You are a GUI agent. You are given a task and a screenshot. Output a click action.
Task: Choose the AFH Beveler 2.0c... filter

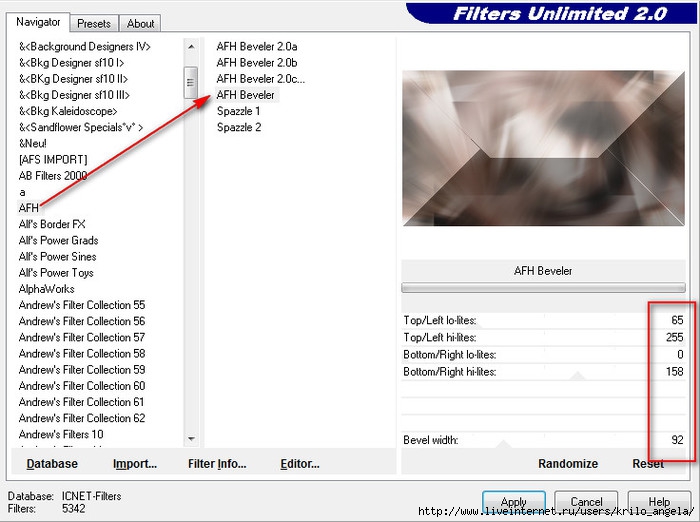261,79
